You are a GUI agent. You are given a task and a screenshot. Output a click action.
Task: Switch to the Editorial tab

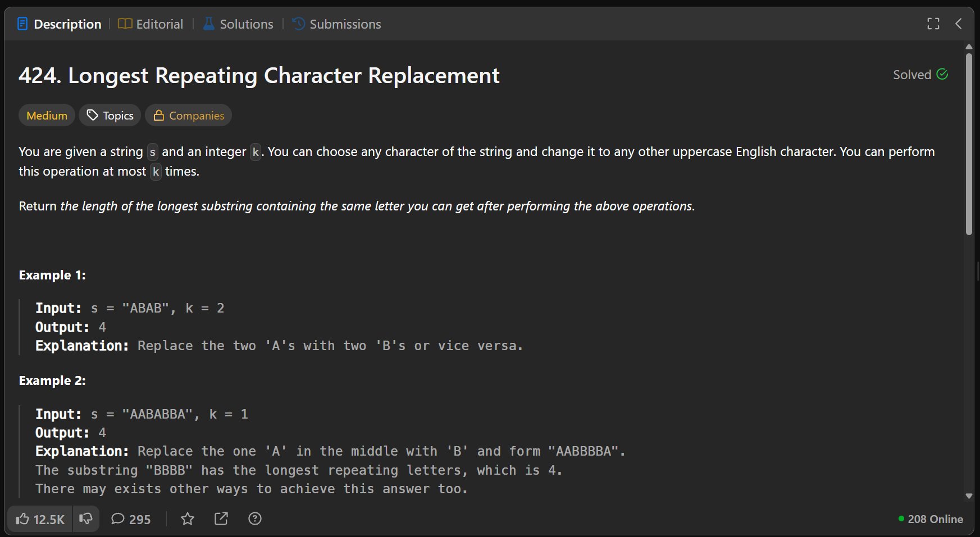point(151,24)
